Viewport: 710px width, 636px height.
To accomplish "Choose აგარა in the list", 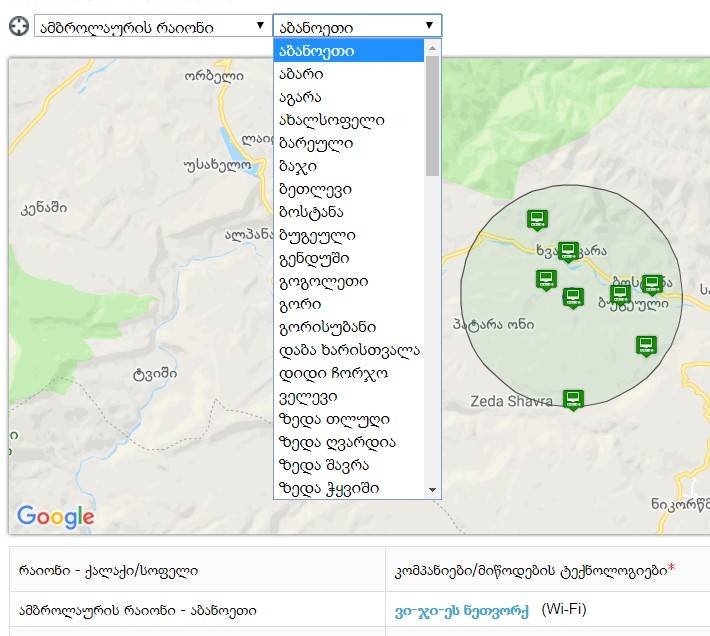I will pos(349,97).
